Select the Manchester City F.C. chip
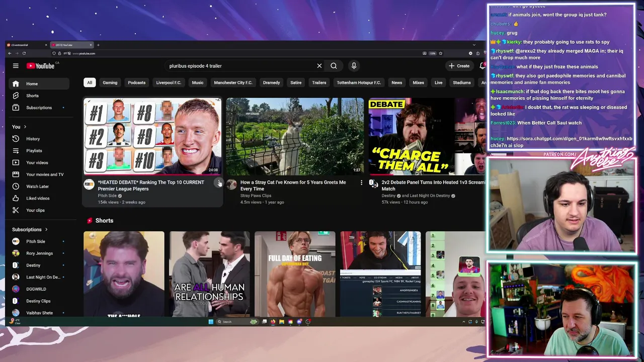The height and width of the screenshot is (362, 644). click(233, 82)
